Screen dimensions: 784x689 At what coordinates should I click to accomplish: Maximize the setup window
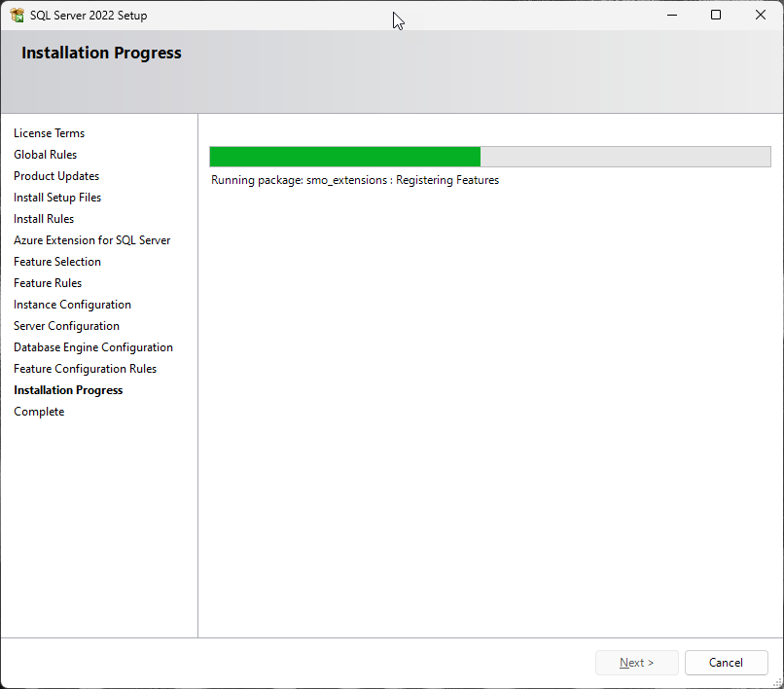pos(716,16)
